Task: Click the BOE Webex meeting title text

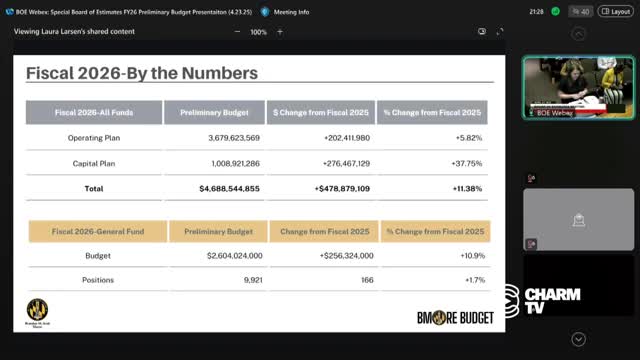Action: (x=134, y=12)
